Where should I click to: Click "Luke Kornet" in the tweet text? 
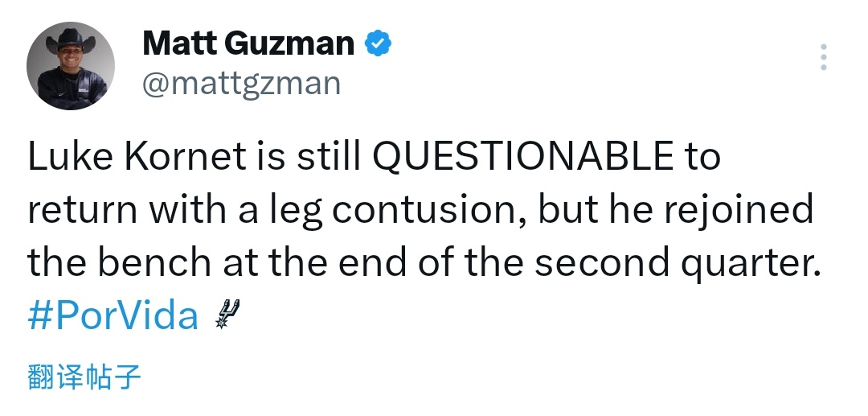click(135, 158)
